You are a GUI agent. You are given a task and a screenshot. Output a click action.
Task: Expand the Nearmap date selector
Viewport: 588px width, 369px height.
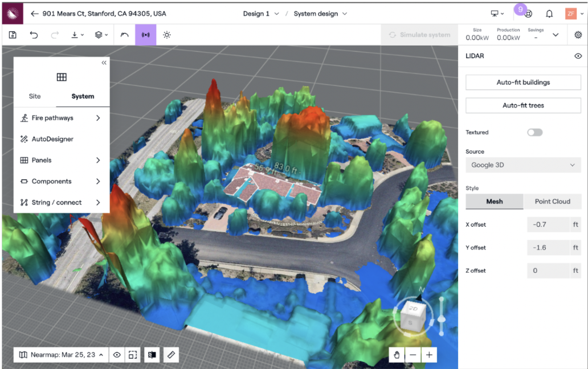point(60,354)
